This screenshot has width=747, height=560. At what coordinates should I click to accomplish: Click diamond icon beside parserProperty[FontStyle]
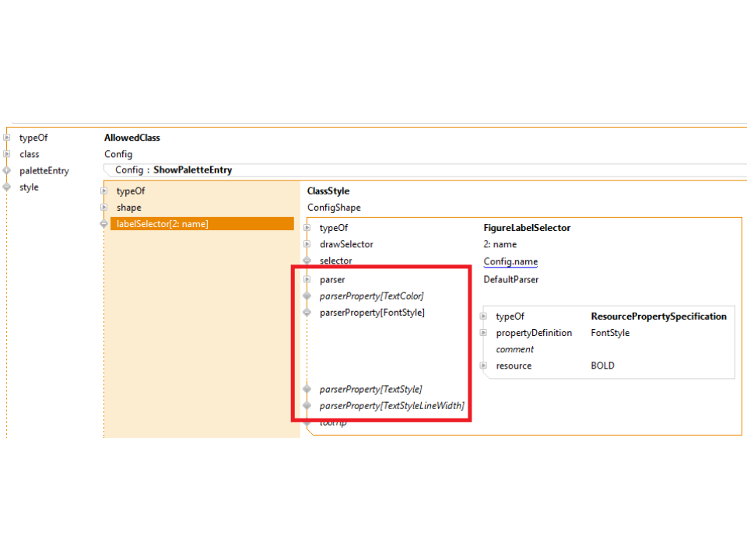pos(307,313)
